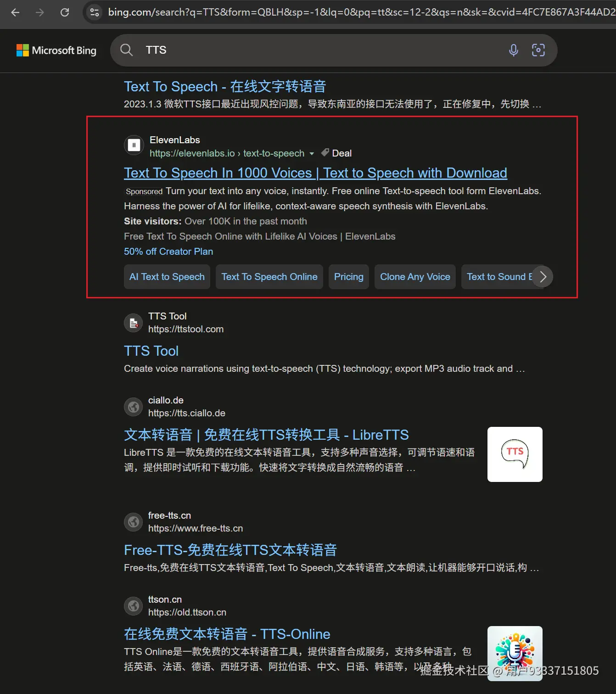
Task: Show more ad sitelinks with right chevron
Action: pyautogui.click(x=543, y=277)
